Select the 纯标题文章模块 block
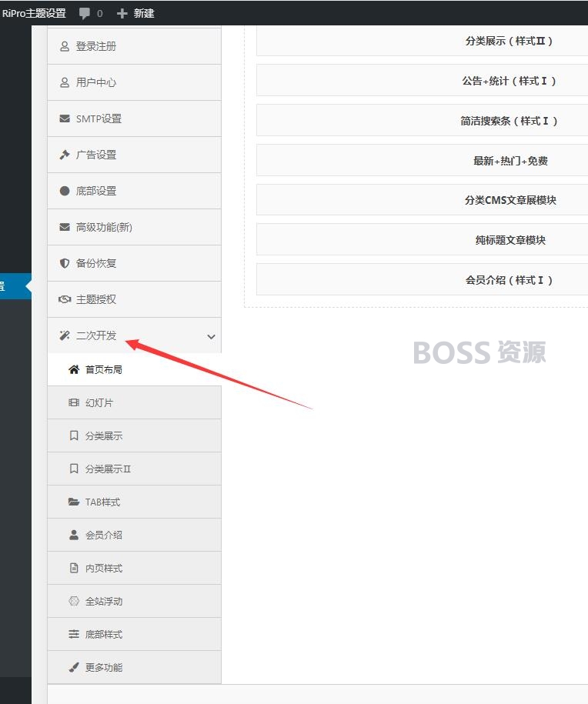 [x=423, y=240]
